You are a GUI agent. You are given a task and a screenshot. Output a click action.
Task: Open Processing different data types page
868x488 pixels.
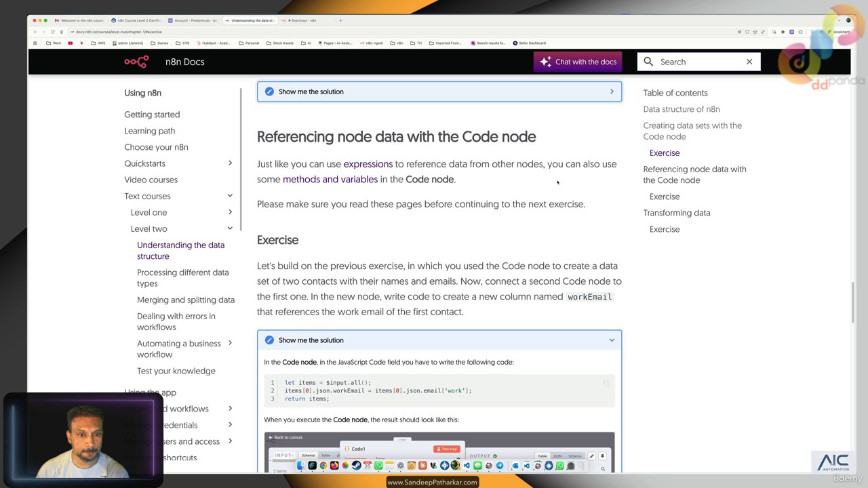[183, 278]
